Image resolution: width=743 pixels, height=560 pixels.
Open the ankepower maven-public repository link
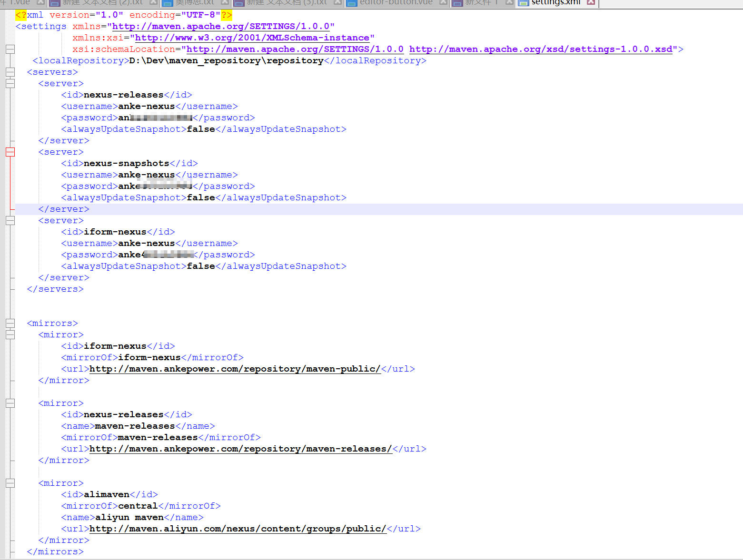coord(235,369)
